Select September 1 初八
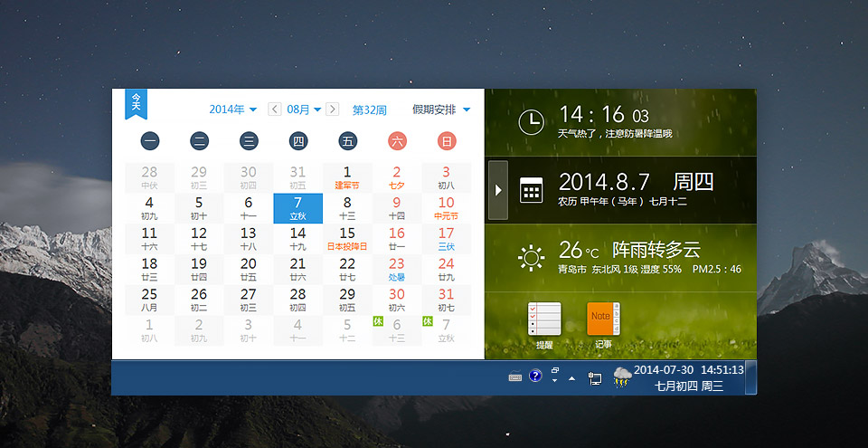The width and height of the screenshot is (868, 448). pyautogui.click(x=149, y=330)
